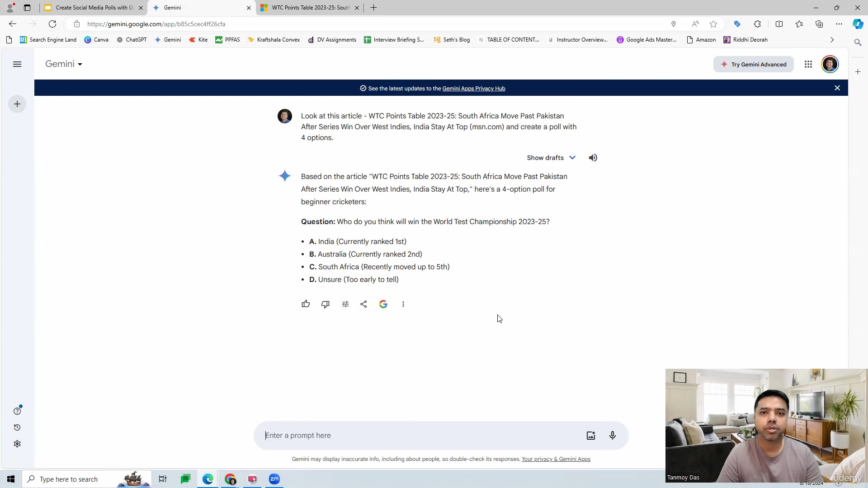The height and width of the screenshot is (488, 868).
Task: Open Gemini Apps Privacy Hub link
Action: (474, 89)
